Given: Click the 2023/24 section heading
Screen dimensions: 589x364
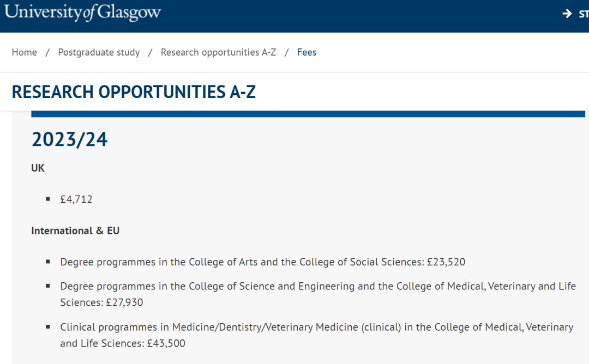Looking at the screenshot, I should [69, 139].
